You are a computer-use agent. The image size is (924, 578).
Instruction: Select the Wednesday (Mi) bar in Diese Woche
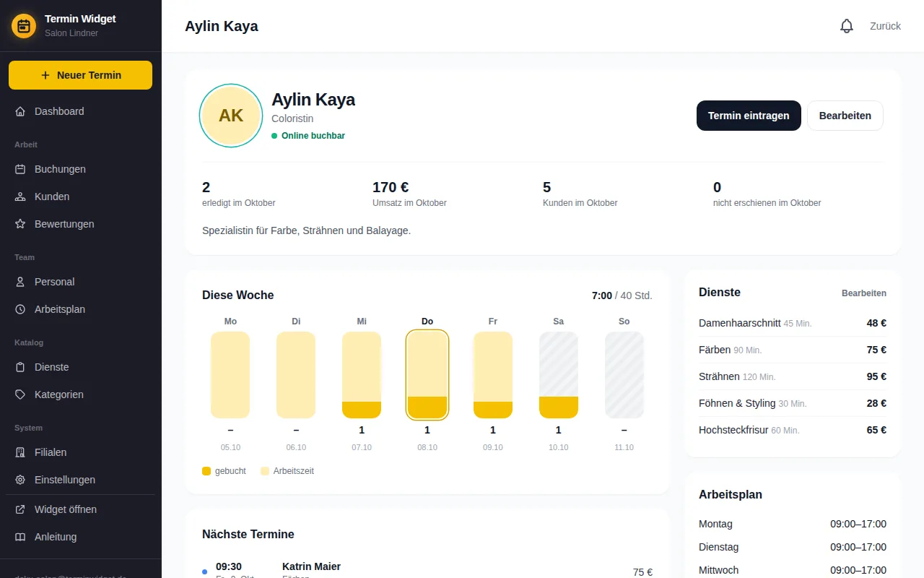362,375
